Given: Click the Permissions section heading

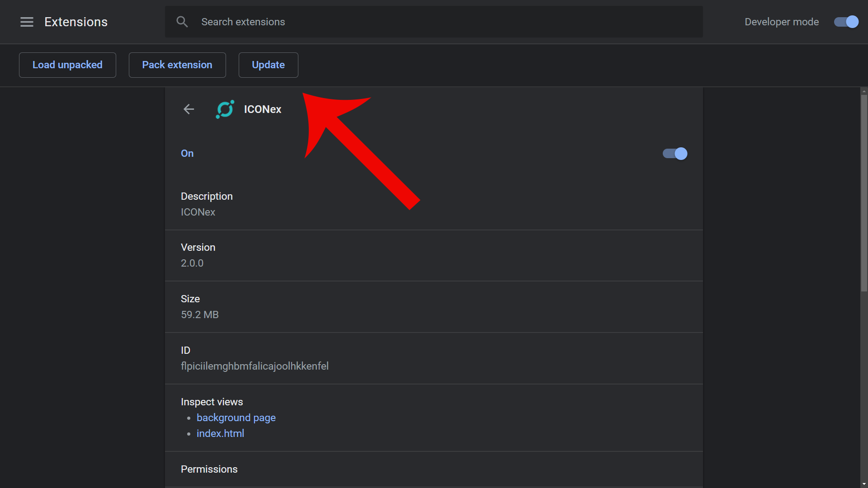Looking at the screenshot, I should pos(209,469).
